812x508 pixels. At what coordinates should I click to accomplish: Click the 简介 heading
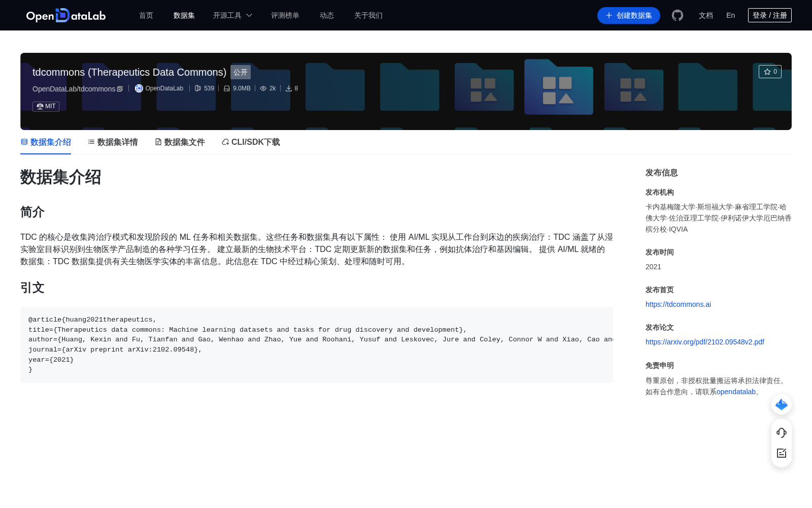pyautogui.click(x=32, y=212)
